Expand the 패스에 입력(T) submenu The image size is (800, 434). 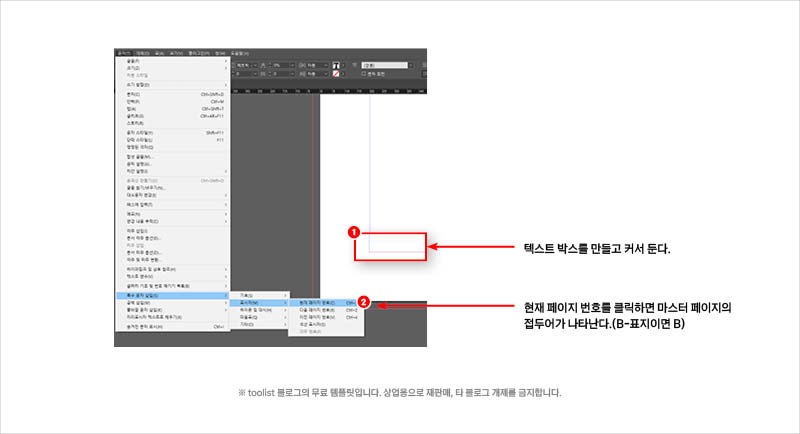coord(172,205)
